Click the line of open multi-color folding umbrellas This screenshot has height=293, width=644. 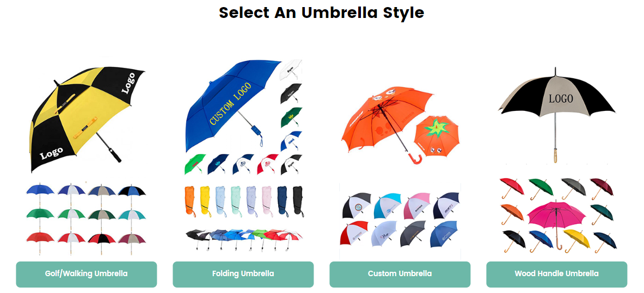[243, 239]
